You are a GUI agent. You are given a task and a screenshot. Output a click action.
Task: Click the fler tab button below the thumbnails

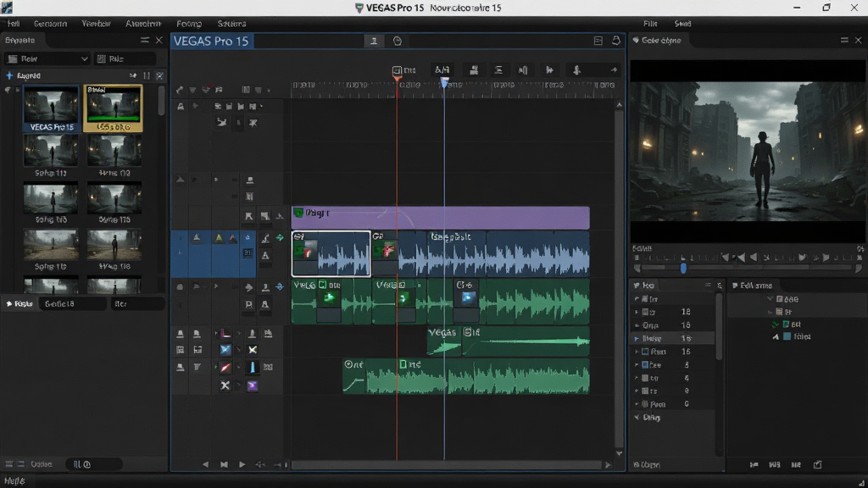pos(137,304)
